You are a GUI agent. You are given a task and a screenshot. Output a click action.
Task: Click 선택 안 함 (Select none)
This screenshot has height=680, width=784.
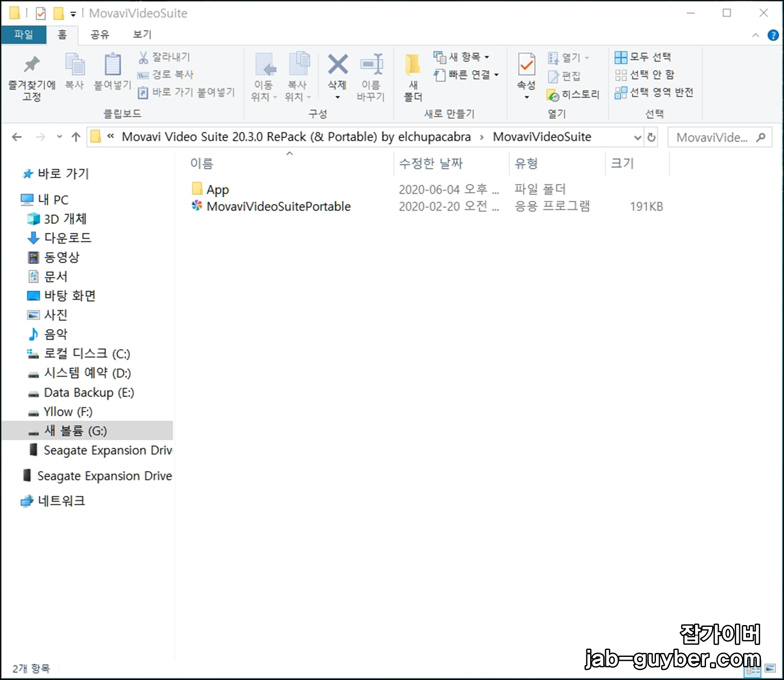pyautogui.click(x=645, y=75)
